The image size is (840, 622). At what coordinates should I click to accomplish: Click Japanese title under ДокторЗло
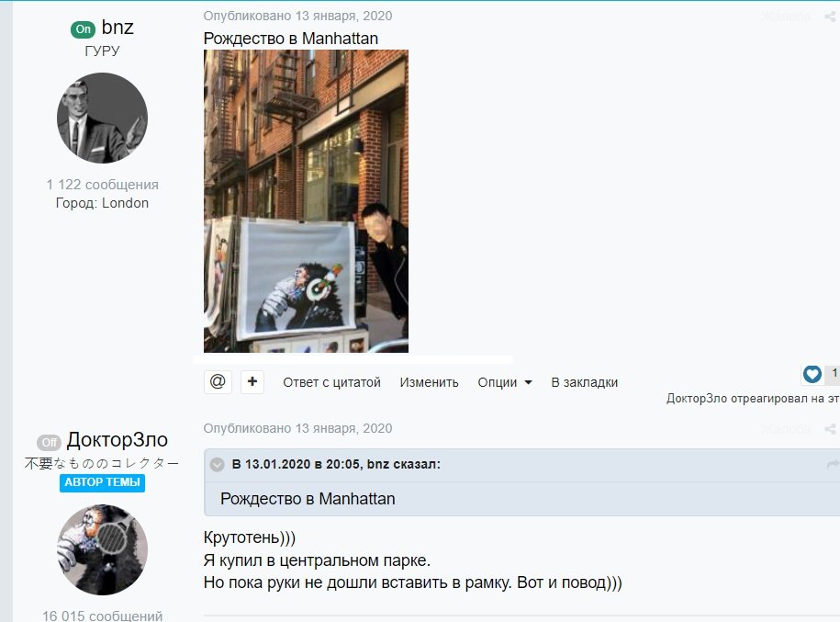pos(102,463)
